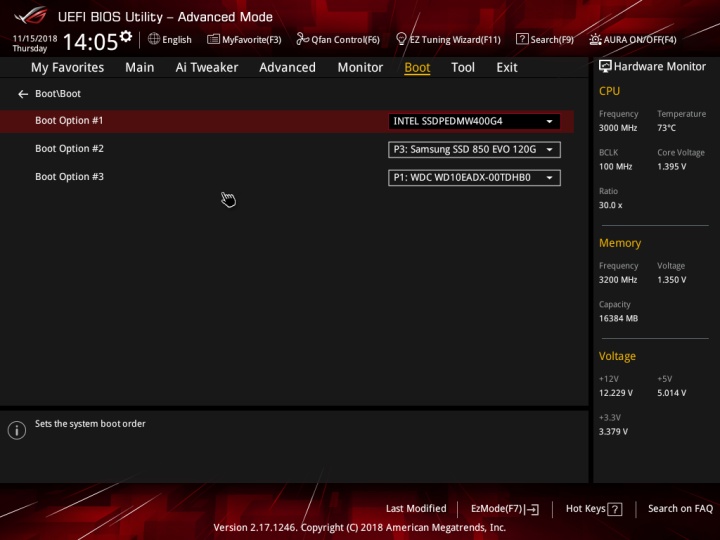Click the CPU temperature value 73°C

[x=666, y=128]
